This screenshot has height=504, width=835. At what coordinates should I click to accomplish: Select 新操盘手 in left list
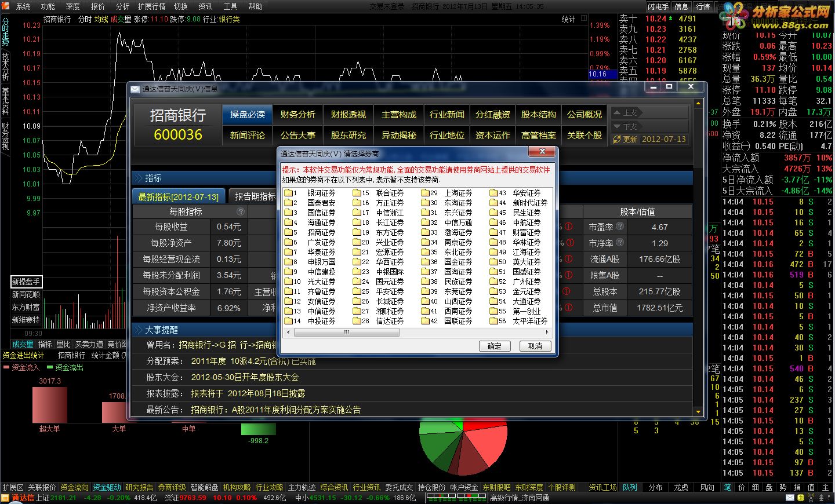click(26, 282)
